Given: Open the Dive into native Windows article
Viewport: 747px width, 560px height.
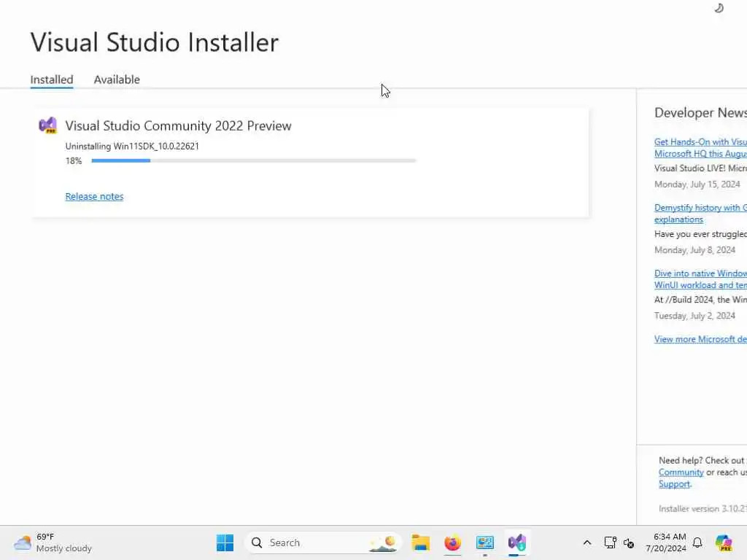Looking at the screenshot, I should (700, 279).
